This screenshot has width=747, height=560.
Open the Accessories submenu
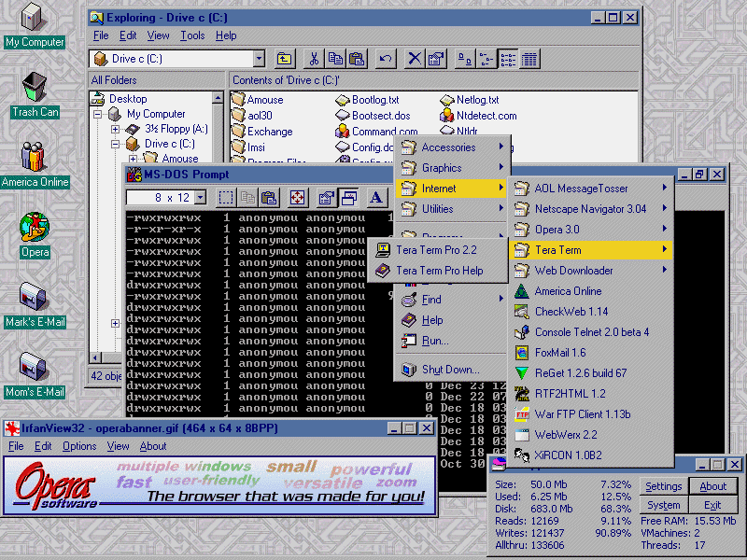click(x=452, y=147)
